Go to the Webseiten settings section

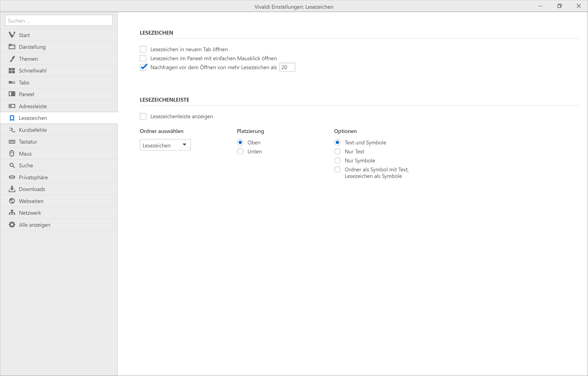pos(31,201)
